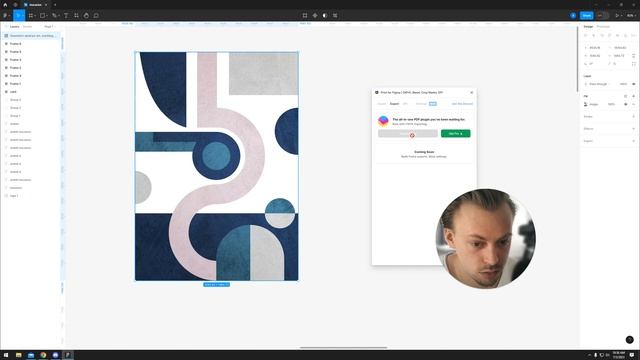Click the artwork frame on canvas
The width and height of the screenshot is (640, 360).
[x=217, y=166]
